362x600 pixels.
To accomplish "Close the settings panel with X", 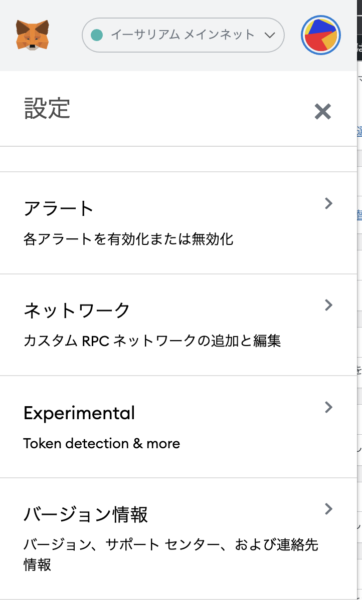I will [323, 112].
